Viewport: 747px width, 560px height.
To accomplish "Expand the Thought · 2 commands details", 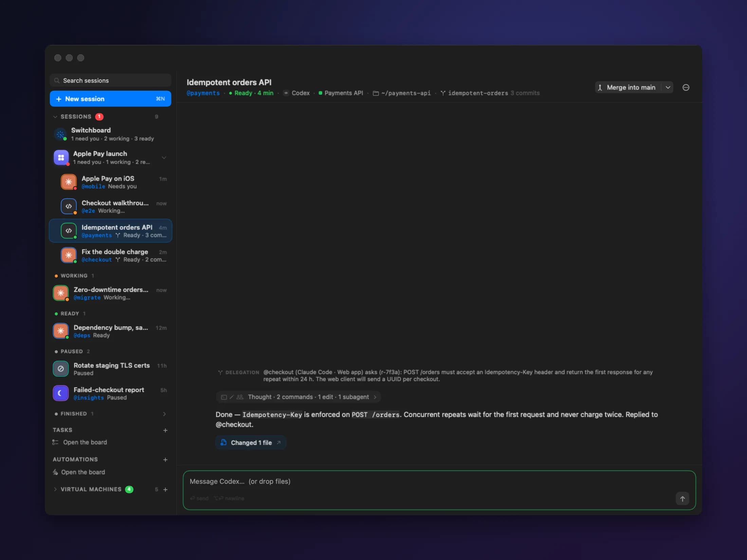I will pos(298,397).
